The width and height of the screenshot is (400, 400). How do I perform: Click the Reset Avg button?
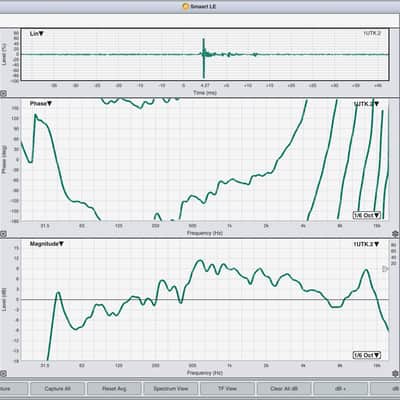click(x=114, y=389)
